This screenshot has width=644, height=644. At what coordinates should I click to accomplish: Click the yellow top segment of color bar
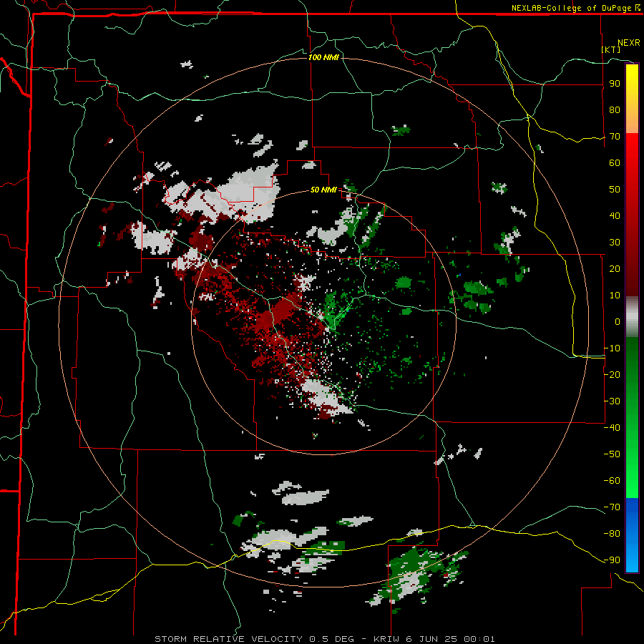[632, 99]
